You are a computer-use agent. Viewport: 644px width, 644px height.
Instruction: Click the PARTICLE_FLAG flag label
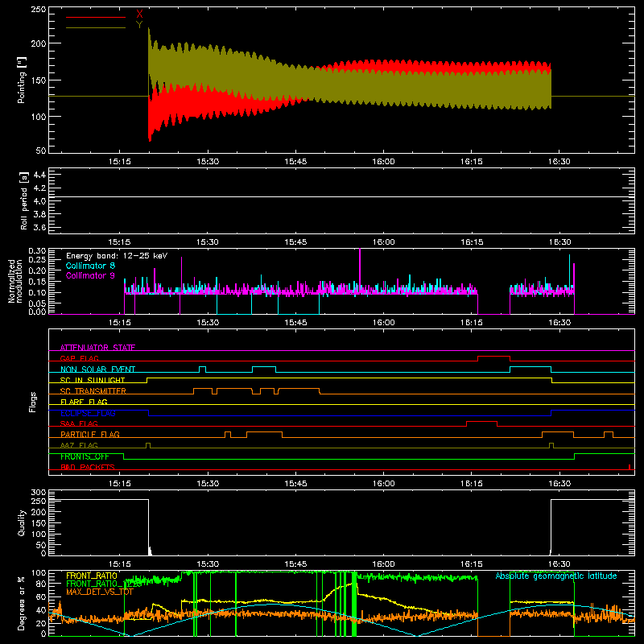point(90,434)
